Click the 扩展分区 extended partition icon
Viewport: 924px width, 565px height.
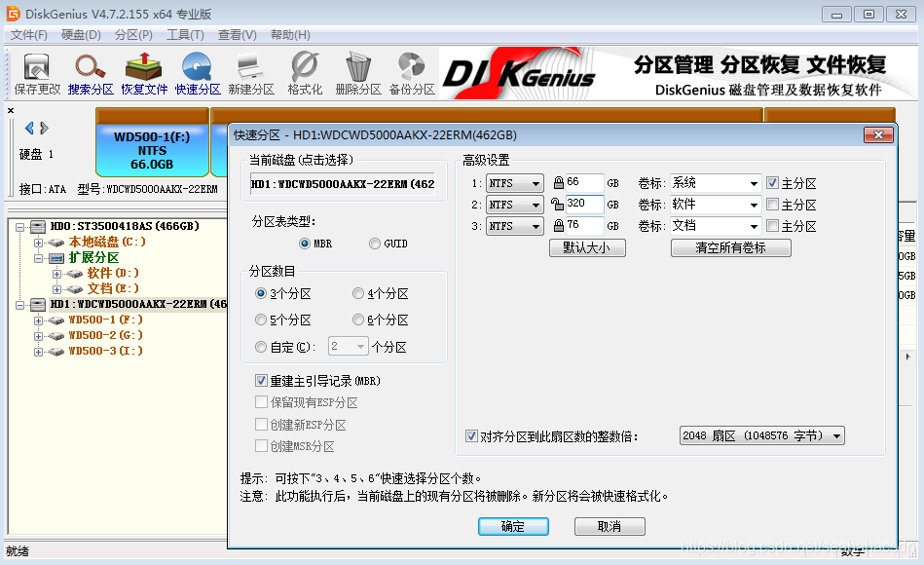[x=56, y=258]
